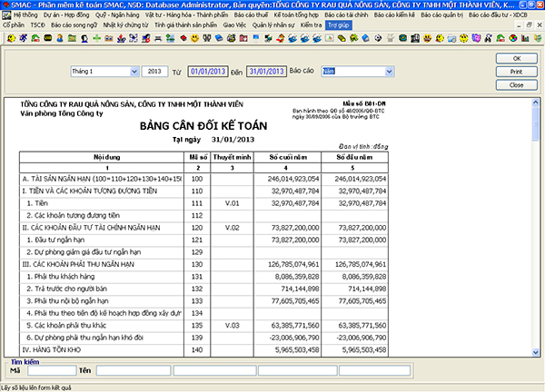This screenshot has width=545, height=392.
Task: Click the report scrollbar down arrow
Action: coord(535,352)
